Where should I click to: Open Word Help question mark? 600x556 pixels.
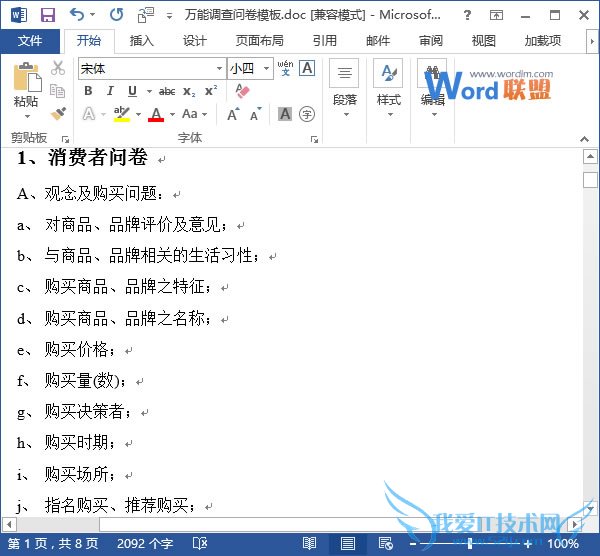[467, 15]
